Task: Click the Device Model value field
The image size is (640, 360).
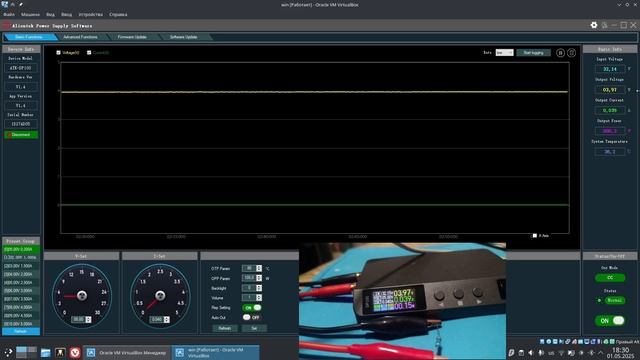Action: [20, 68]
